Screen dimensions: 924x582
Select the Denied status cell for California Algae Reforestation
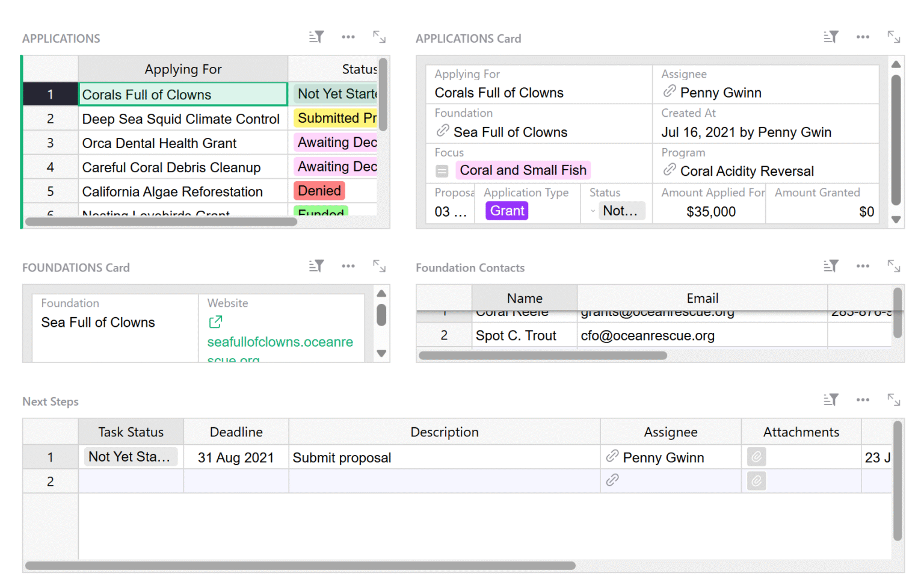[319, 191]
